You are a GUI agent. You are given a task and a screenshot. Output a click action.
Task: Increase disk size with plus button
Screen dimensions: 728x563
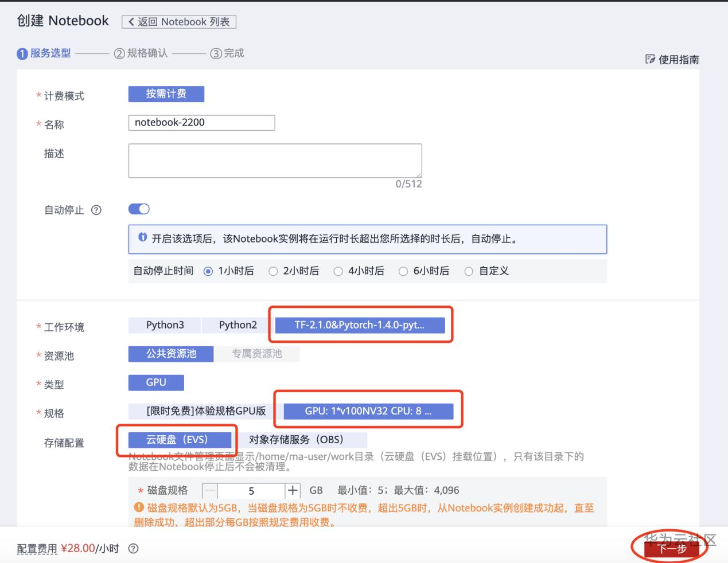point(293,491)
